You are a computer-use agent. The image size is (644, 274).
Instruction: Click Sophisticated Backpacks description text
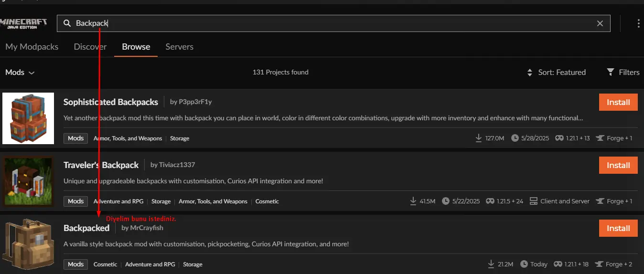(x=323, y=118)
